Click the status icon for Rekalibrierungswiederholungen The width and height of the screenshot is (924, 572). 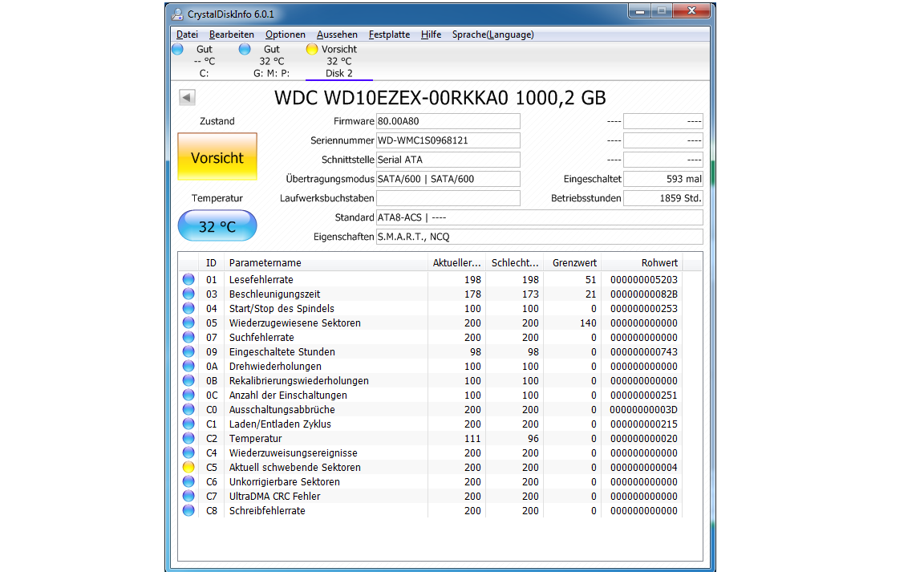point(188,380)
